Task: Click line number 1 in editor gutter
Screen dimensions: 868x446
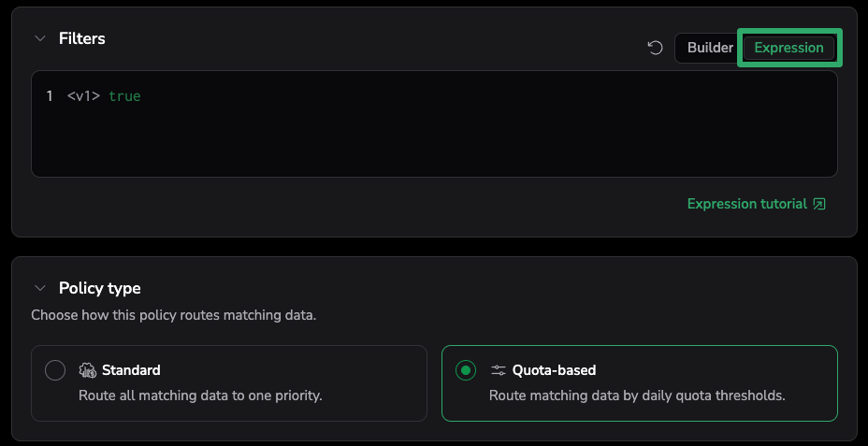Action: pos(50,96)
